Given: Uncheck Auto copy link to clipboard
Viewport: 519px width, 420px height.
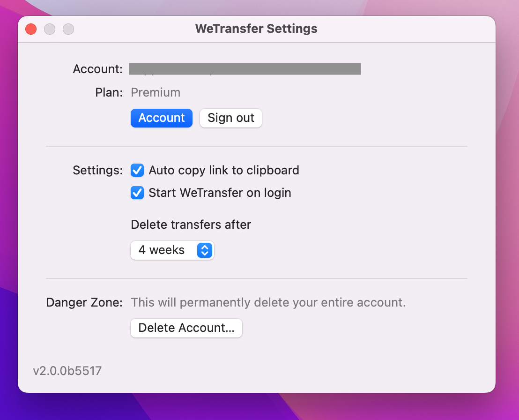Looking at the screenshot, I should tap(137, 170).
